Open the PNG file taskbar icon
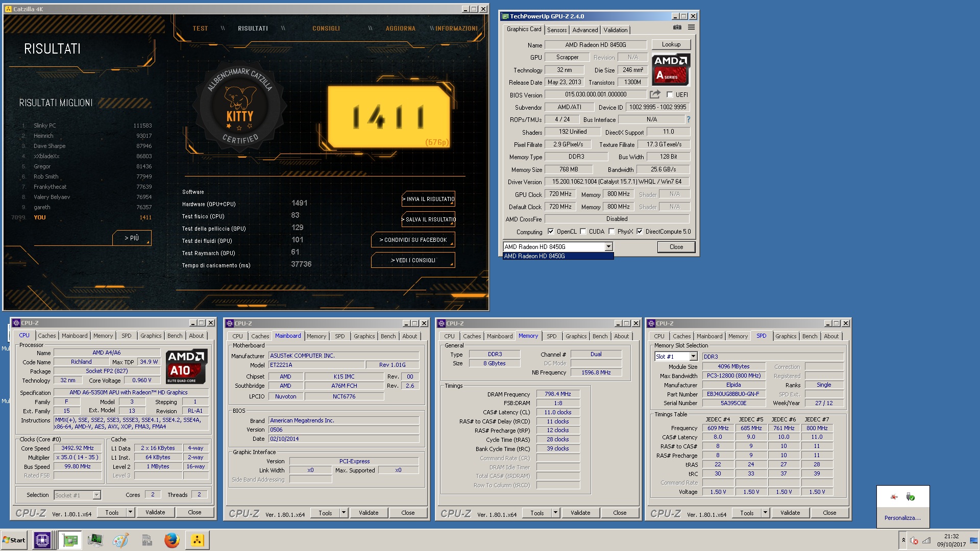 point(146,540)
